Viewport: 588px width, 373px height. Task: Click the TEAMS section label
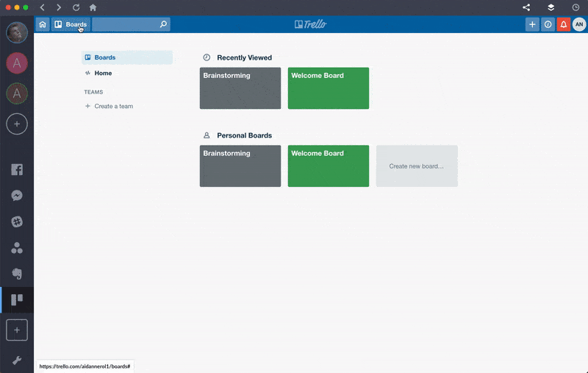[93, 92]
